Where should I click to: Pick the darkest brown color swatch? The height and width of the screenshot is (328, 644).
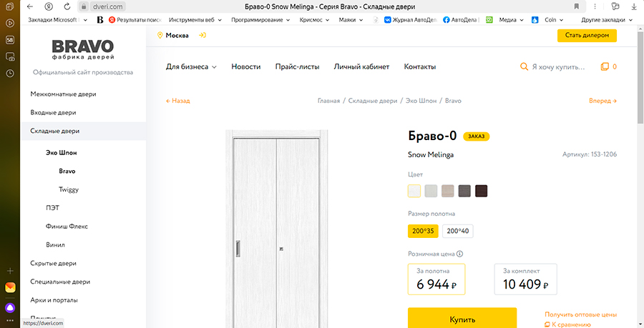click(482, 191)
